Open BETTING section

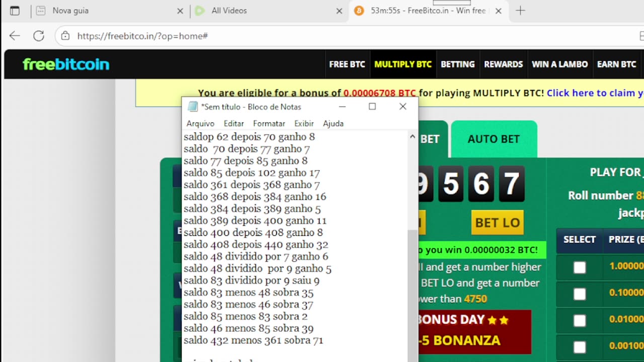tap(458, 64)
